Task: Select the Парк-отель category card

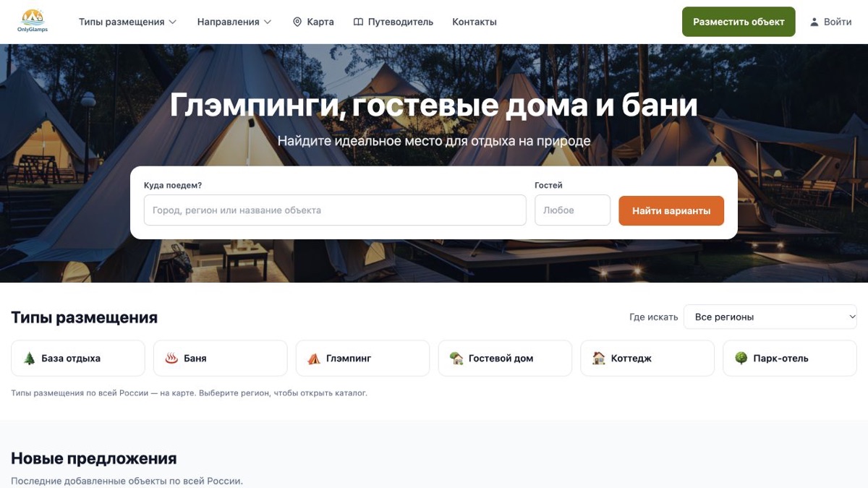Action: point(790,359)
